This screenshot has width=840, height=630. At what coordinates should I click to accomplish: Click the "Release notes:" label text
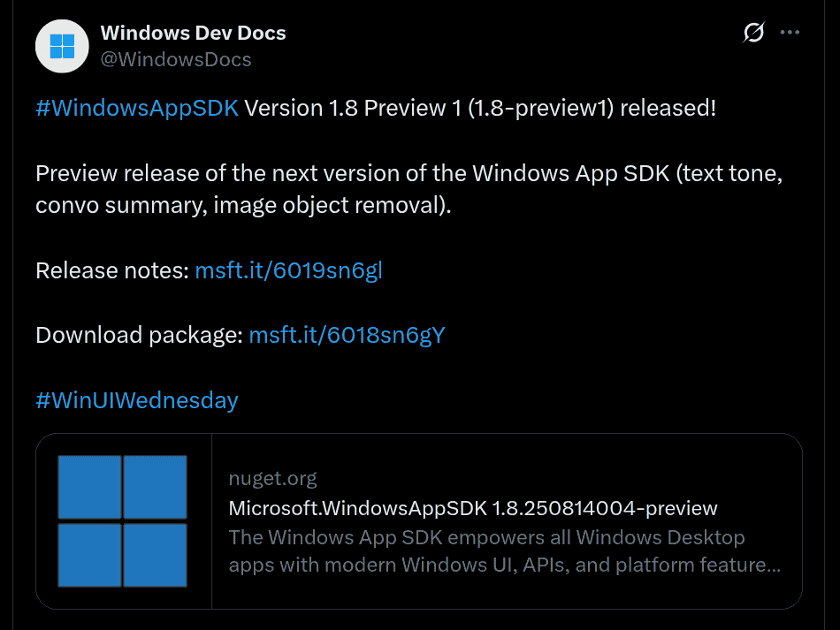[x=112, y=270]
